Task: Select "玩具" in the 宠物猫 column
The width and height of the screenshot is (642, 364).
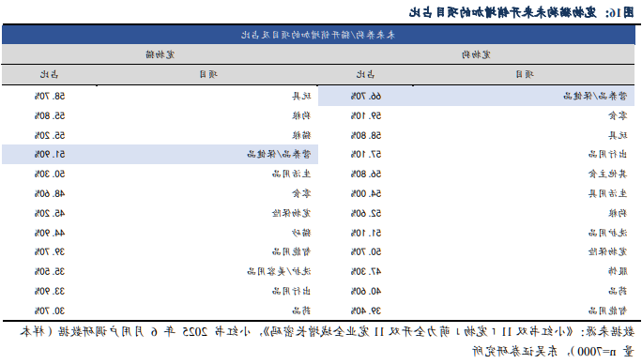Action: coord(301,97)
